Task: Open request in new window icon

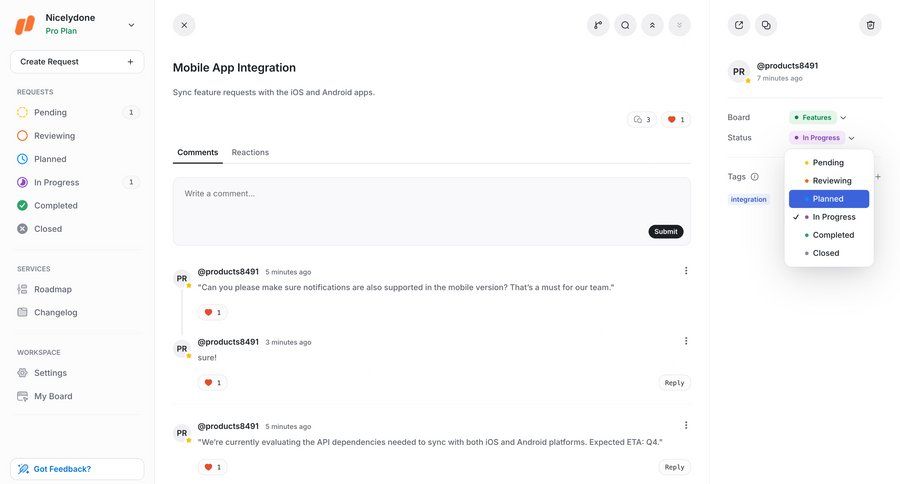Action: [739, 25]
